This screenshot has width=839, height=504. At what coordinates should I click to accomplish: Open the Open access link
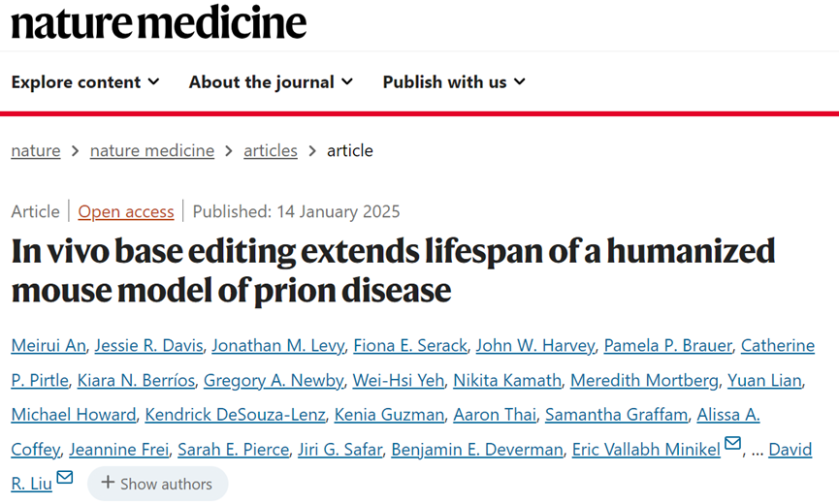(x=126, y=211)
